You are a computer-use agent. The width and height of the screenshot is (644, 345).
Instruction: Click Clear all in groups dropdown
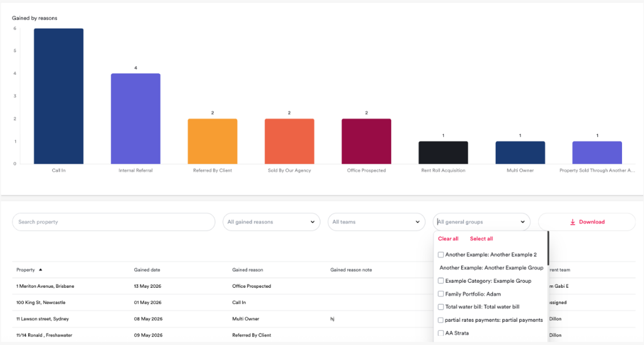tap(448, 239)
